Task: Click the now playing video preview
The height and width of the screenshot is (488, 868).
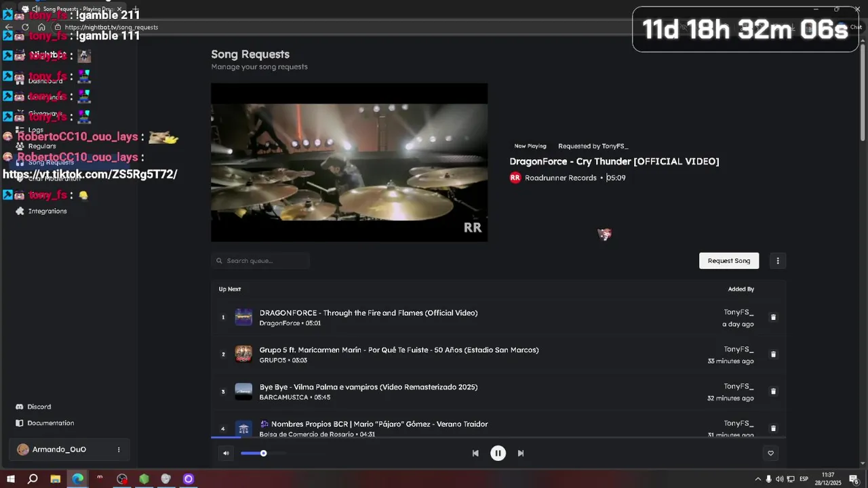Action: point(349,162)
